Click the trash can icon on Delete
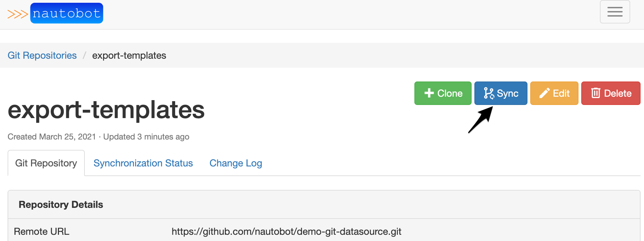The height and width of the screenshot is (241, 644). (596, 93)
